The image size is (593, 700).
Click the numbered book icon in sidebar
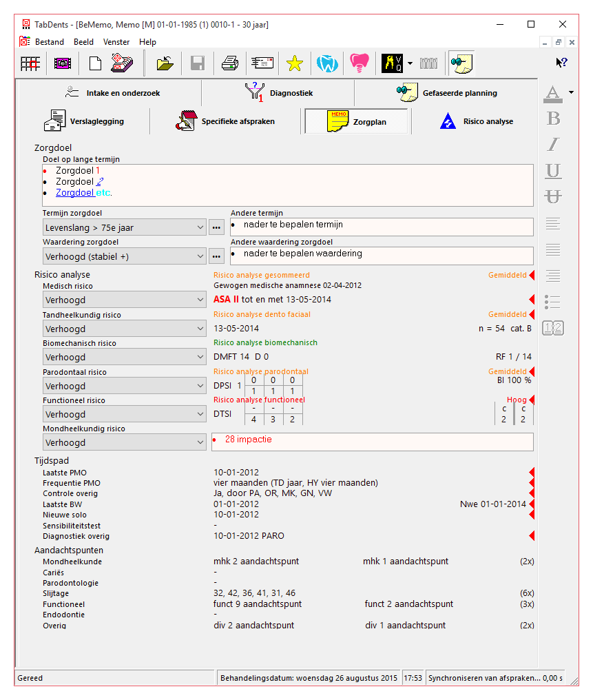point(553,328)
